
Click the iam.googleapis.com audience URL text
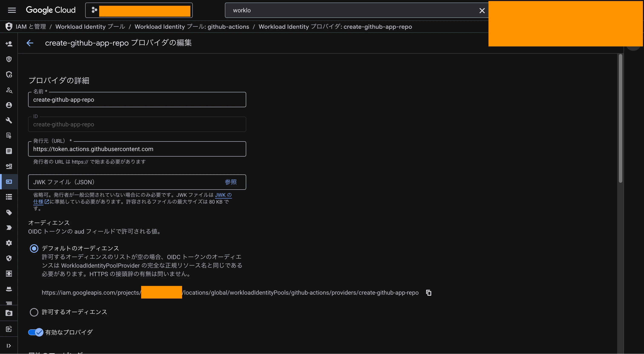tap(230, 293)
